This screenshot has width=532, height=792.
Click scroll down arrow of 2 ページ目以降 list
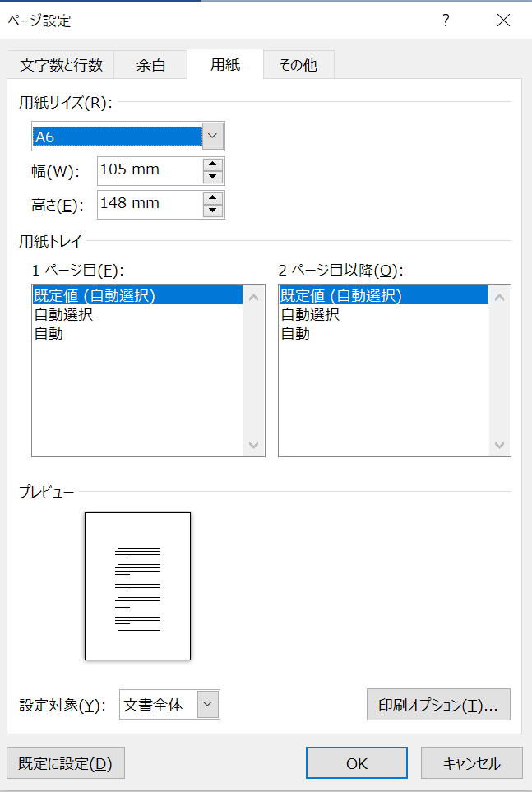500,445
